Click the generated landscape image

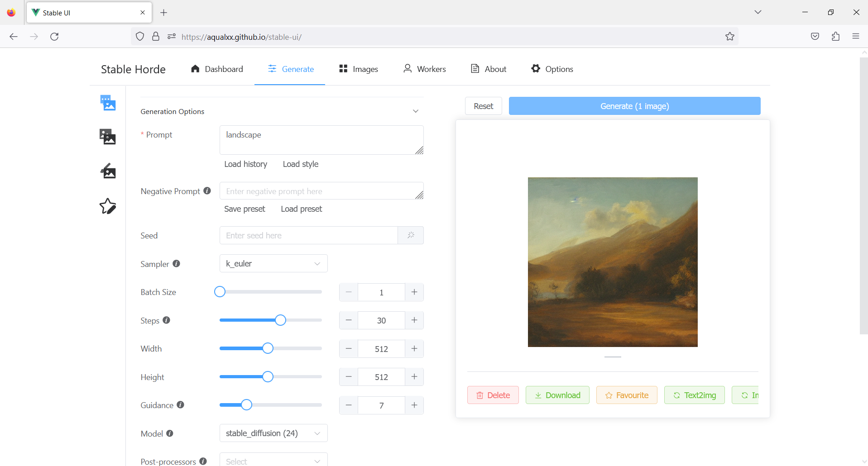pyautogui.click(x=612, y=262)
